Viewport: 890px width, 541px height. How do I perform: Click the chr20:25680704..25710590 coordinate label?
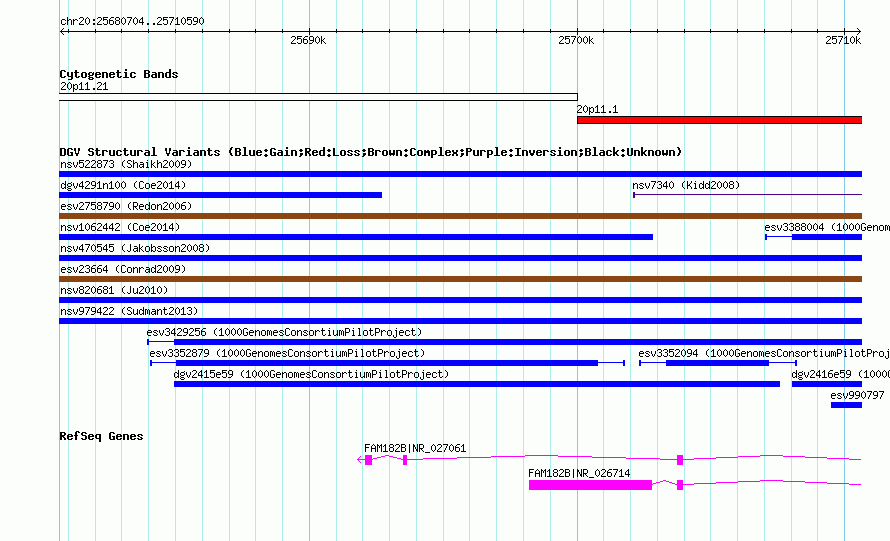(x=132, y=22)
